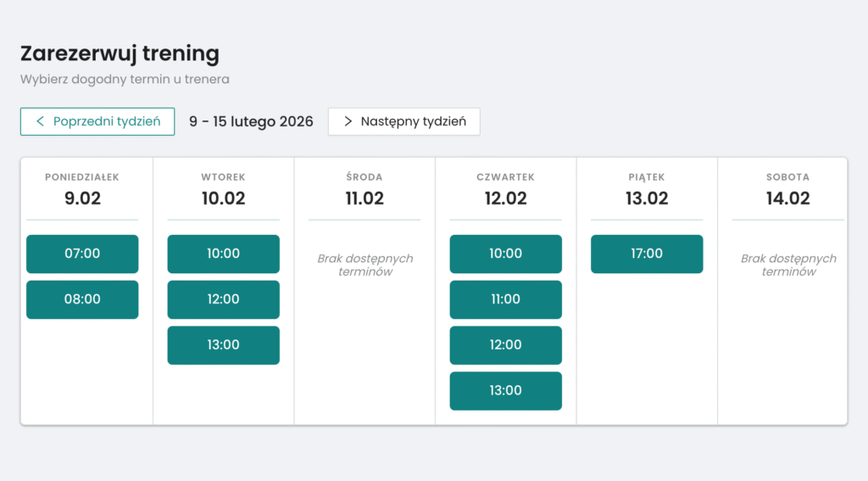Reserve the 13:00 slot on Czwartek 12.02
The height and width of the screenshot is (481, 868).
505,391
